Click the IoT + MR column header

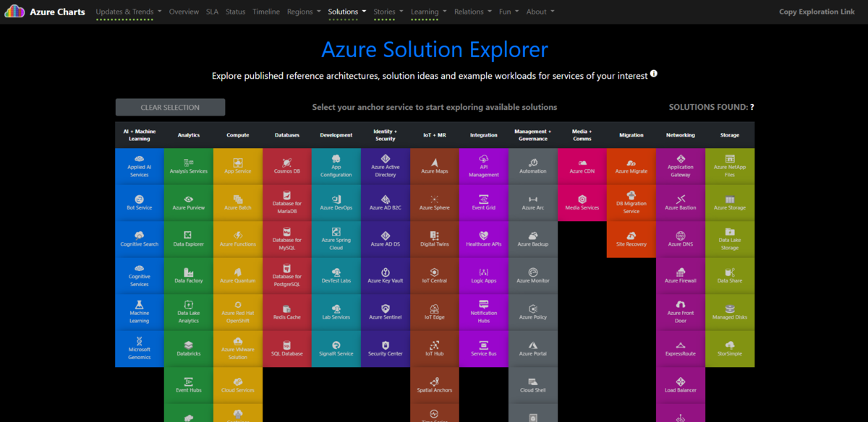(x=435, y=135)
